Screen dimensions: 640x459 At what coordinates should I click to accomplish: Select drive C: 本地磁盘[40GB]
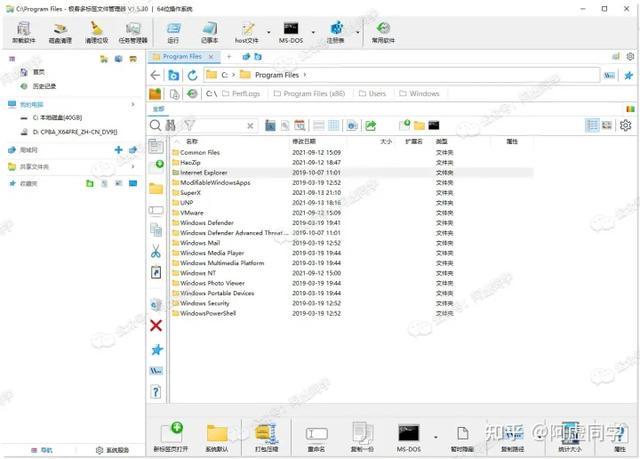point(57,118)
